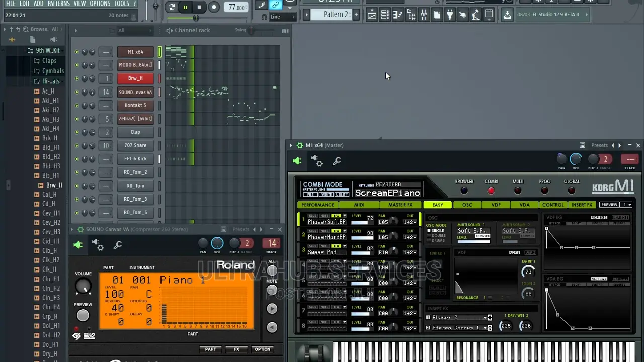Open the Pattern 2 selector

(x=332, y=15)
